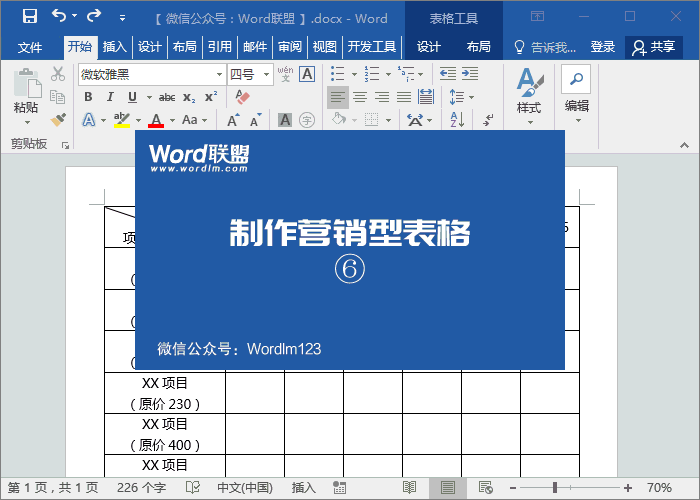Toggle align left
The height and width of the screenshot is (500, 700).
[x=338, y=97]
